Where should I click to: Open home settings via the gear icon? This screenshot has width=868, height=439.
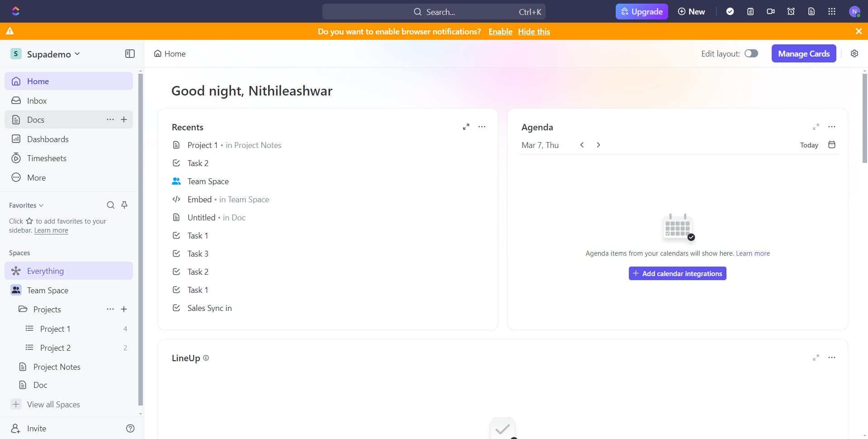[854, 53]
